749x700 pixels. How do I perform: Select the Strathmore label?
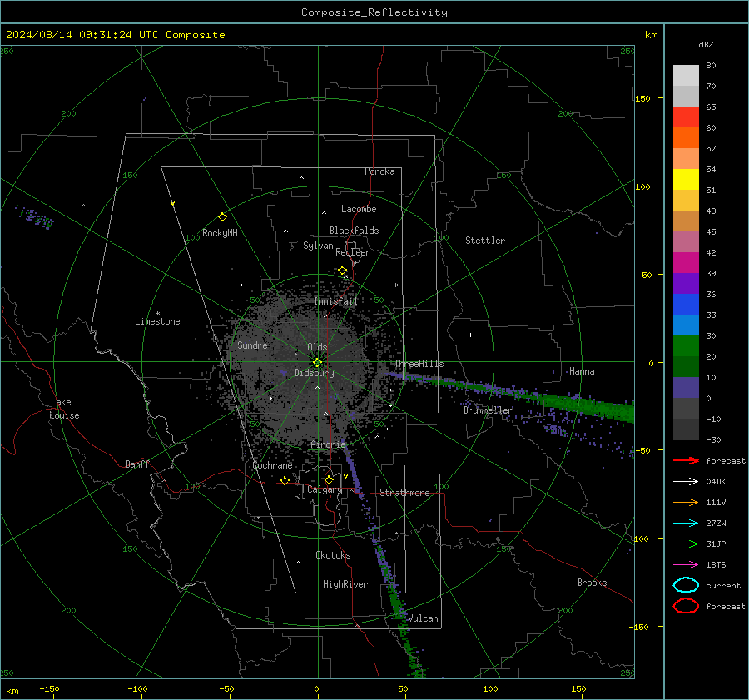[x=404, y=493]
